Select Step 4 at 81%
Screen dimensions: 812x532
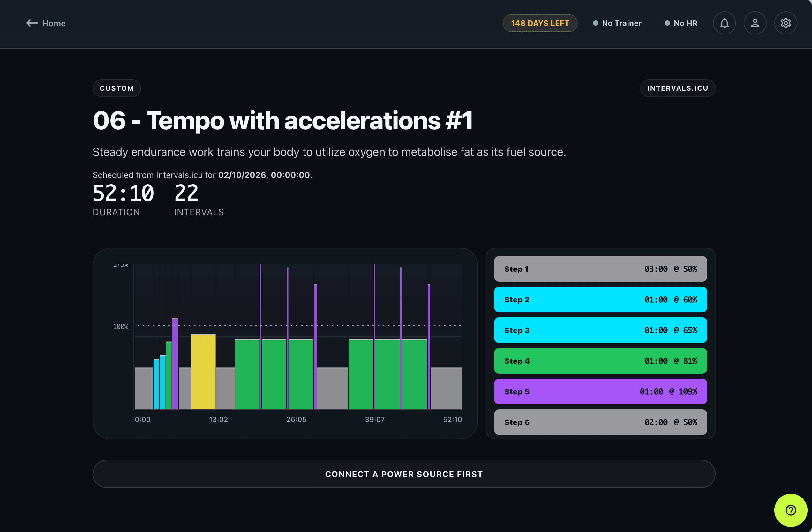600,361
